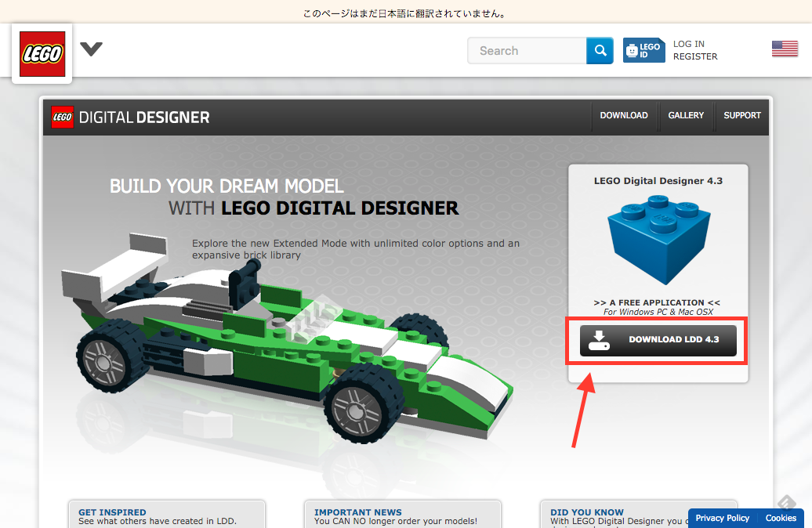The width and height of the screenshot is (812, 528).
Task: Click the Japanese translation notice banner text
Action: click(404, 13)
